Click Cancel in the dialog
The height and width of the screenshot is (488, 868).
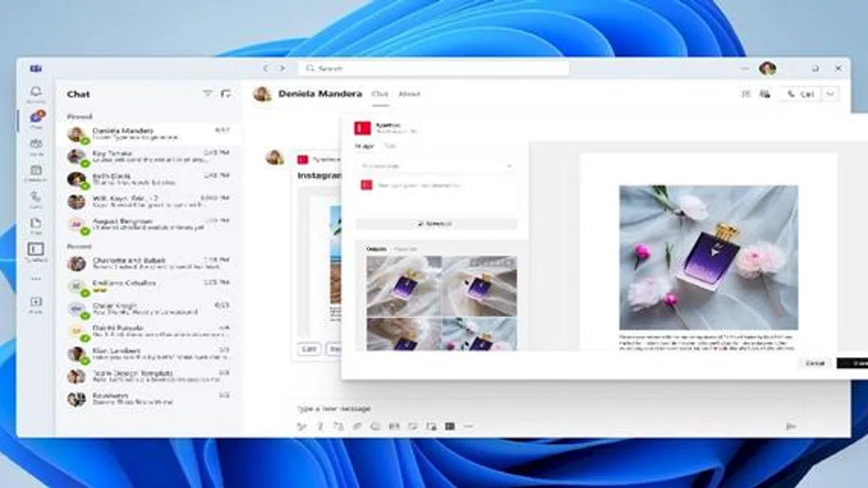tap(814, 363)
